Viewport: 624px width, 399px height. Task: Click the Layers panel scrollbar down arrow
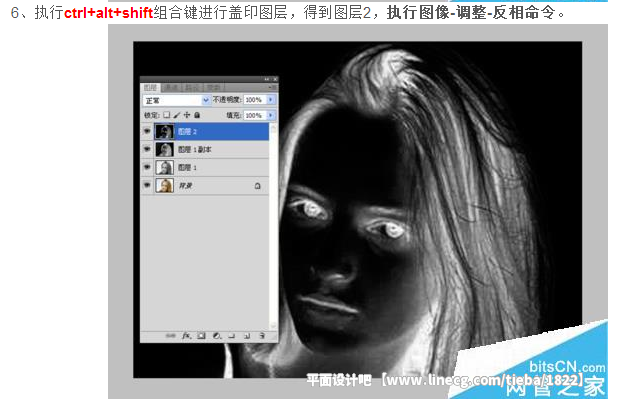[x=273, y=325]
